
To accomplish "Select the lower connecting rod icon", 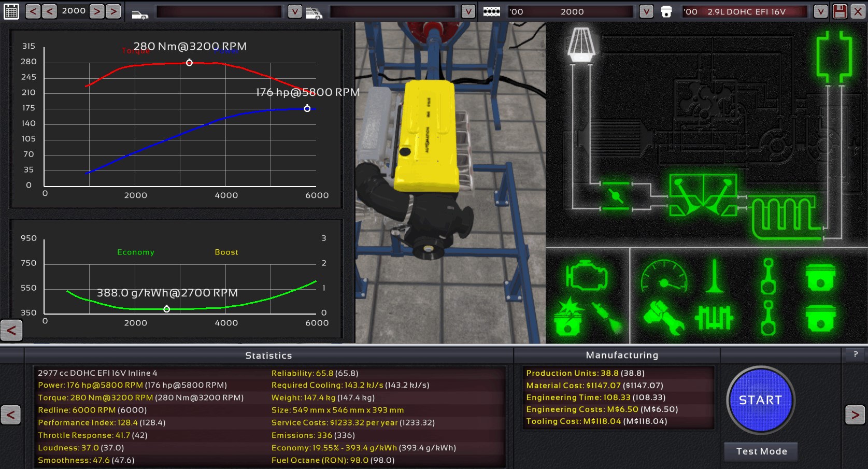I will (x=767, y=318).
